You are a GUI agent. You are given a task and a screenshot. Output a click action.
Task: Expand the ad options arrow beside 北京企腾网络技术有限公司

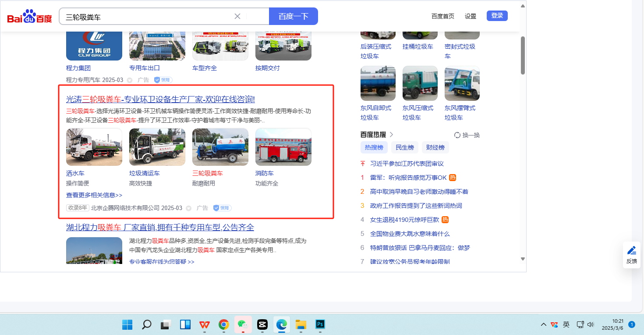click(188, 208)
